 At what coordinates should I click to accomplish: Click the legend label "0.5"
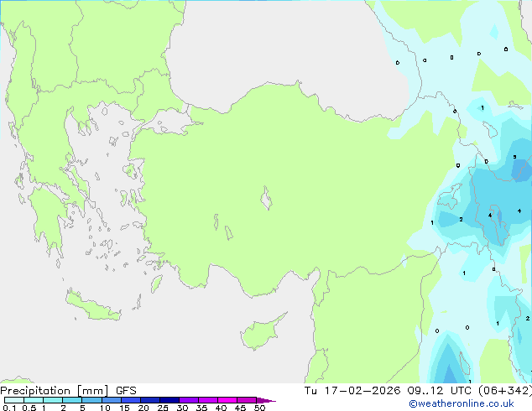(x=29, y=408)
